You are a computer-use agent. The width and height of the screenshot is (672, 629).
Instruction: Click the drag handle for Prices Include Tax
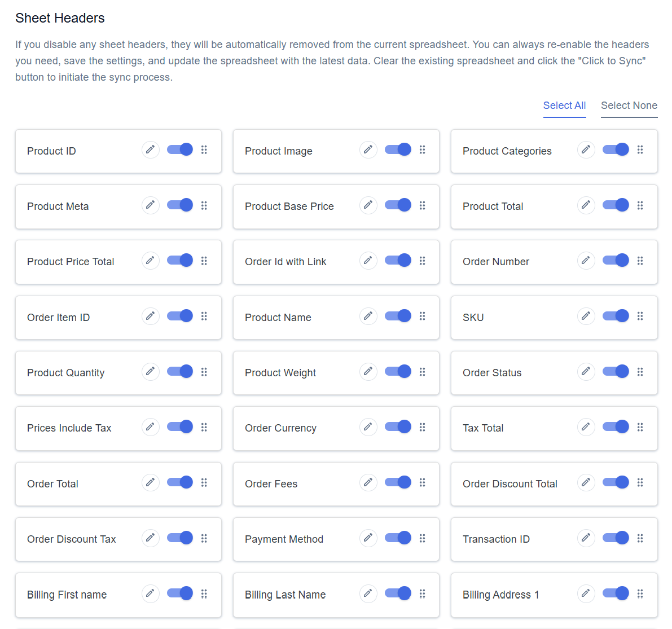coord(204,427)
